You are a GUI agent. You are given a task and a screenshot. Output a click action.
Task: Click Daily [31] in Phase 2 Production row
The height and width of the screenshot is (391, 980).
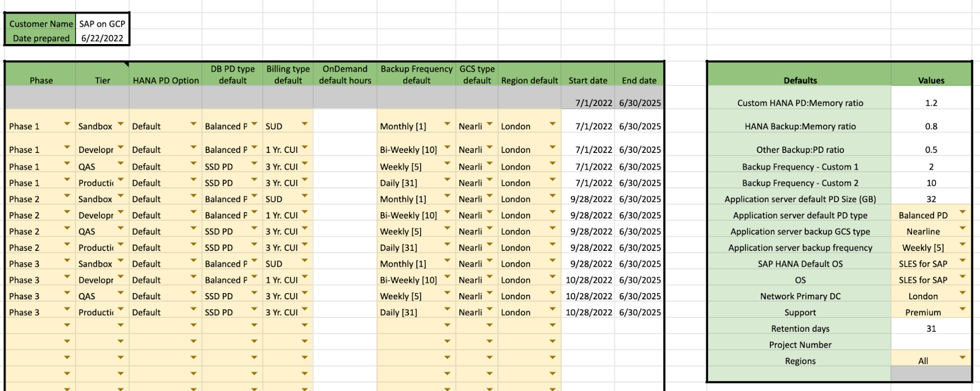pyautogui.click(x=398, y=248)
